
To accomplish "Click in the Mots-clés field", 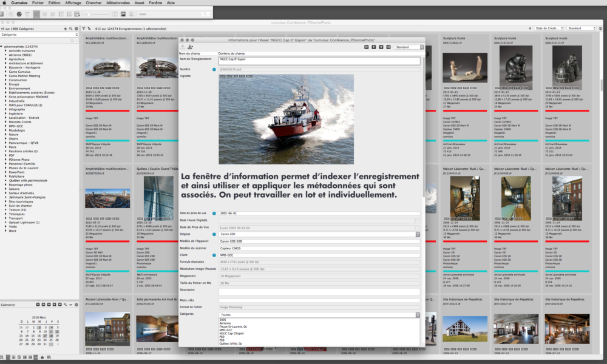I will (x=319, y=300).
